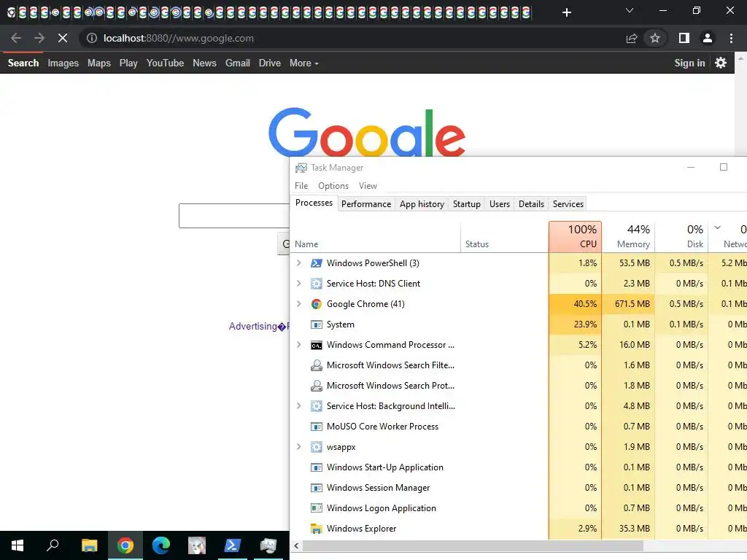The image size is (747, 560).
Task: Open the Gmail link
Action: pyautogui.click(x=238, y=63)
